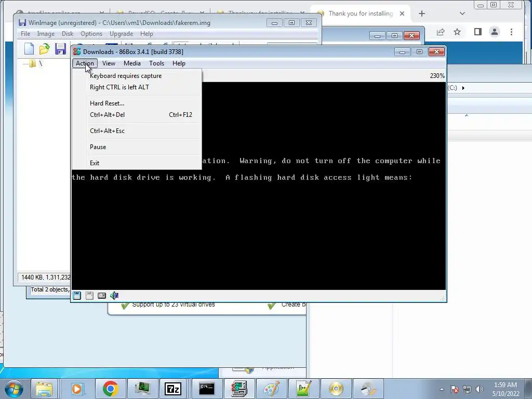Click the 230% speed indicator in 86Box
Screen dimensions: 532x399
pyautogui.click(x=437, y=76)
